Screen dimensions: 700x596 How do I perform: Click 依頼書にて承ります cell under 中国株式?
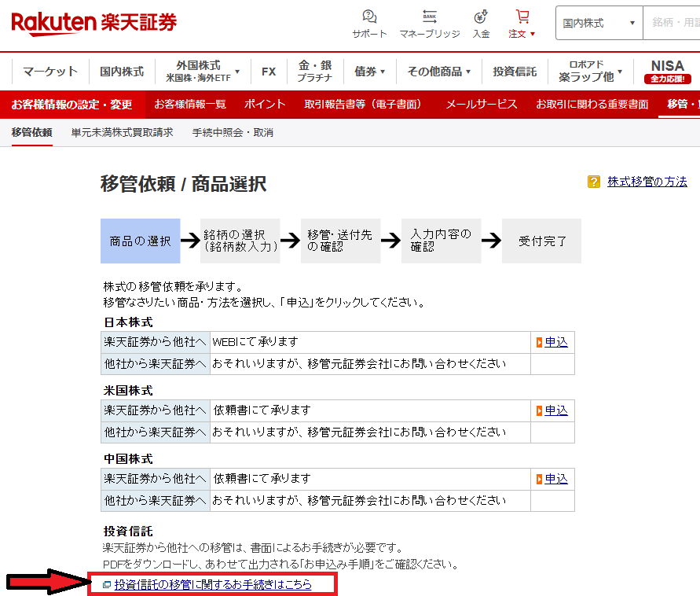click(370, 479)
